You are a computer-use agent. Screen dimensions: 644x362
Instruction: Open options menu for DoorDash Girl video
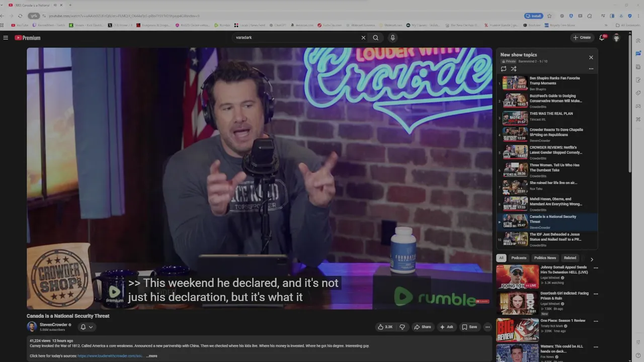coord(596,294)
